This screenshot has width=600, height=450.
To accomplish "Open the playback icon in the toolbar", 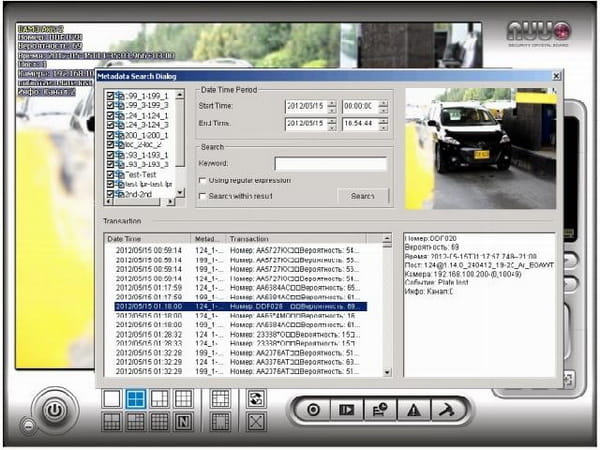I will (x=346, y=409).
